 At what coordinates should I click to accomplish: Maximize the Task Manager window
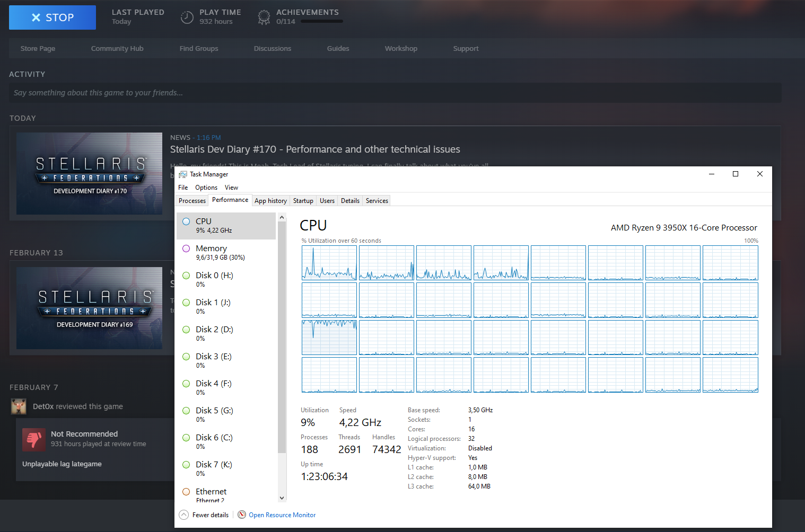pyautogui.click(x=736, y=174)
